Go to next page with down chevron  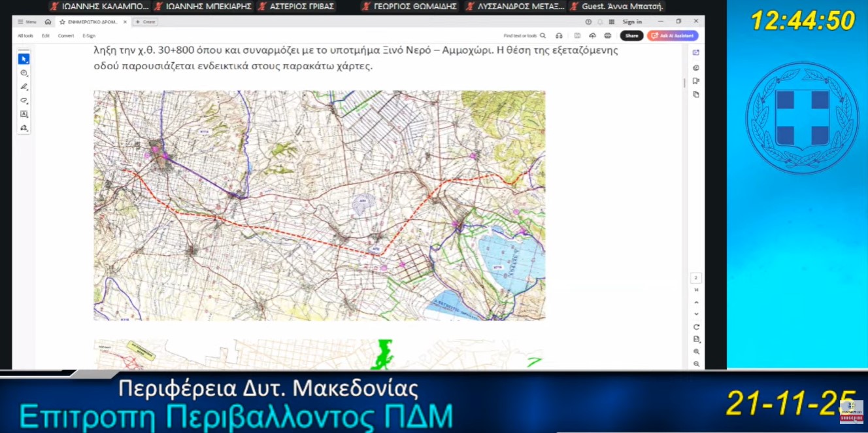point(696,314)
